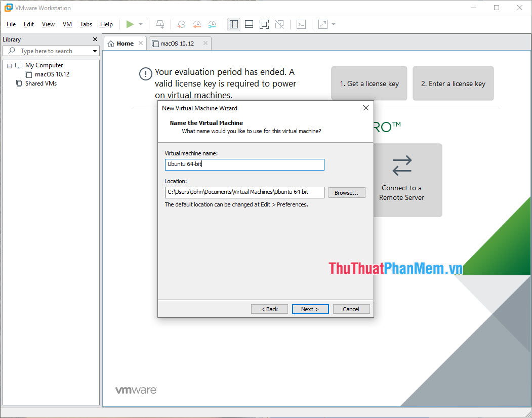Open the Manage Snapshots tool
Viewport: 532px width, 418px height.
(212, 24)
